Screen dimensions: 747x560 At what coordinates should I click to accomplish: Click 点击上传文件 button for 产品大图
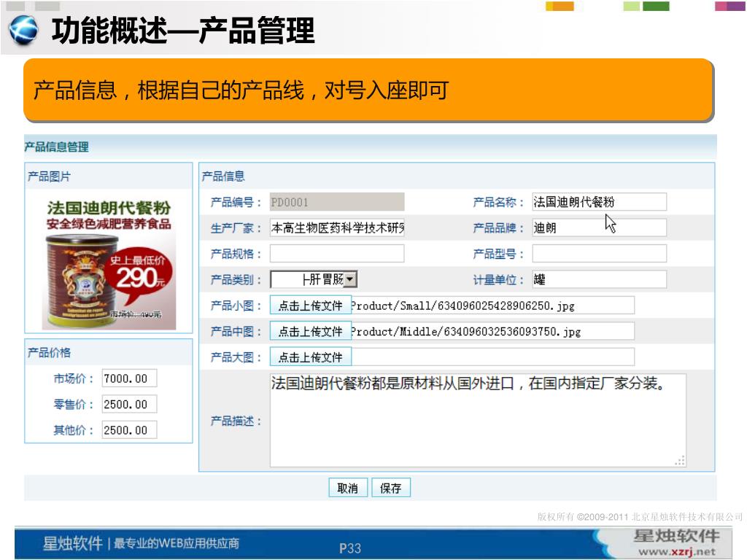point(311,357)
